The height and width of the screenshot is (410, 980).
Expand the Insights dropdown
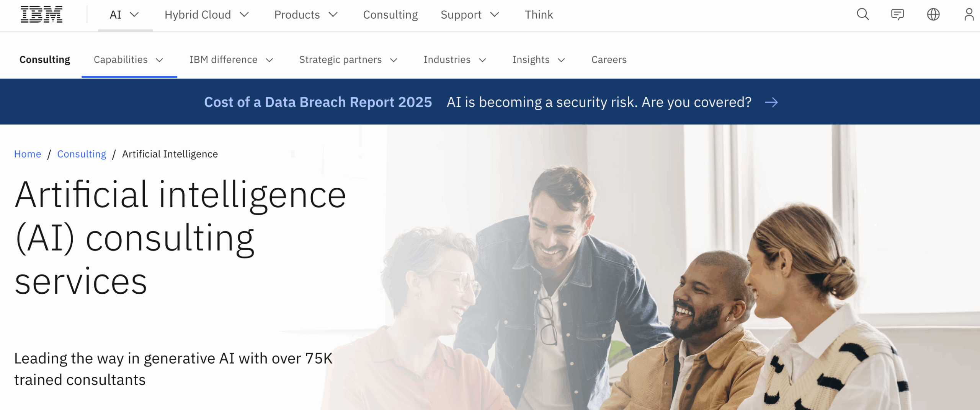(539, 60)
